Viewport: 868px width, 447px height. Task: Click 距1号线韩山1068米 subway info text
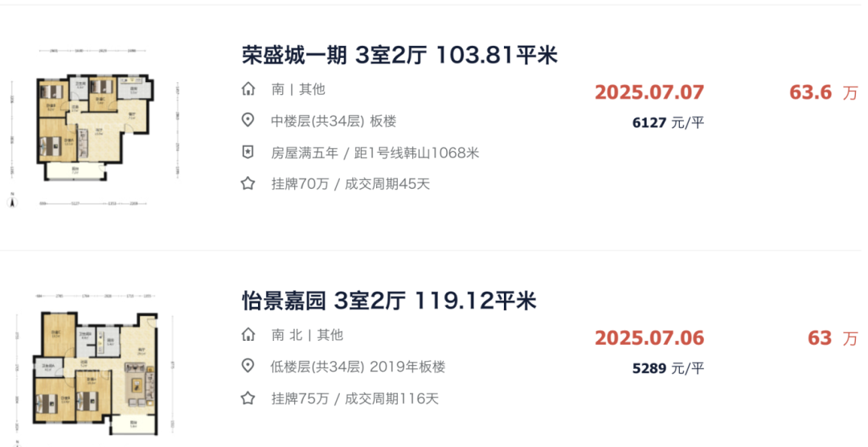[x=416, y=153]
